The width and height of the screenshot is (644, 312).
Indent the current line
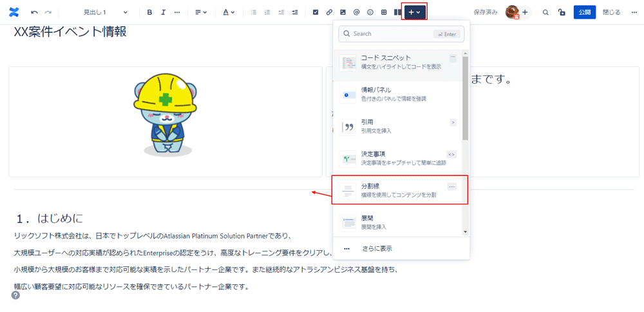point(295,12)
